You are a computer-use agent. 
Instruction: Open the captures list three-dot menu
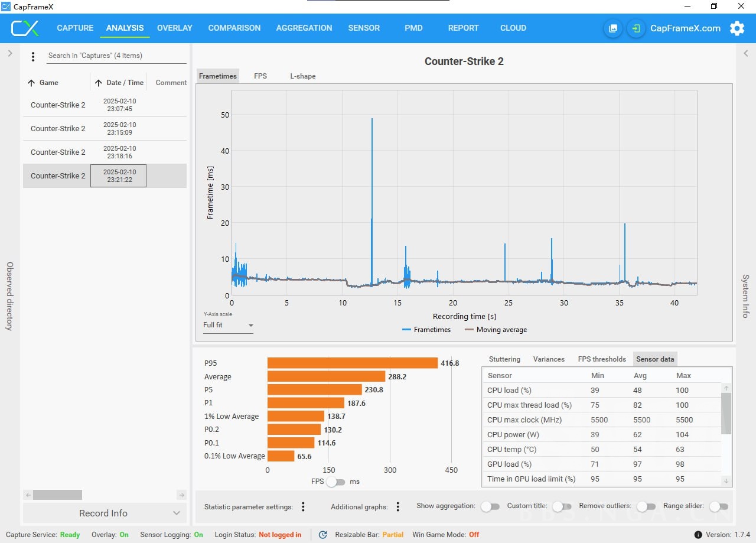[x=33, y=56]
